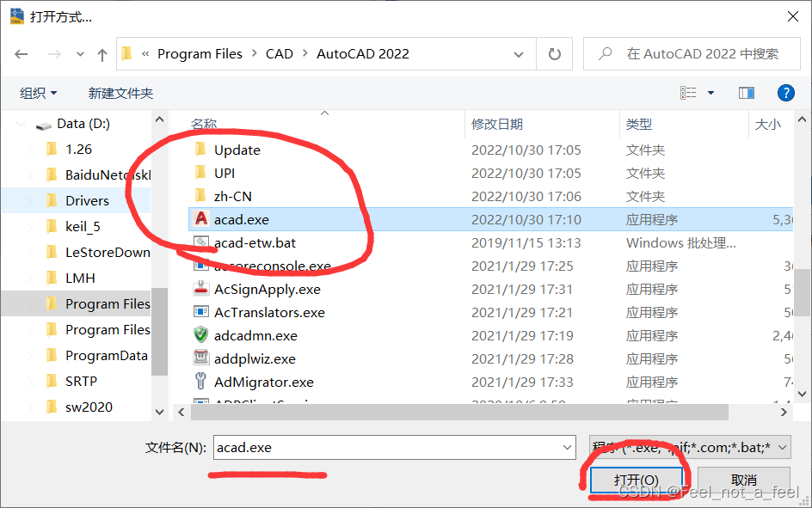Select the SRTP folder in the tree
The image size is (812, 508).
coord(82,382)
